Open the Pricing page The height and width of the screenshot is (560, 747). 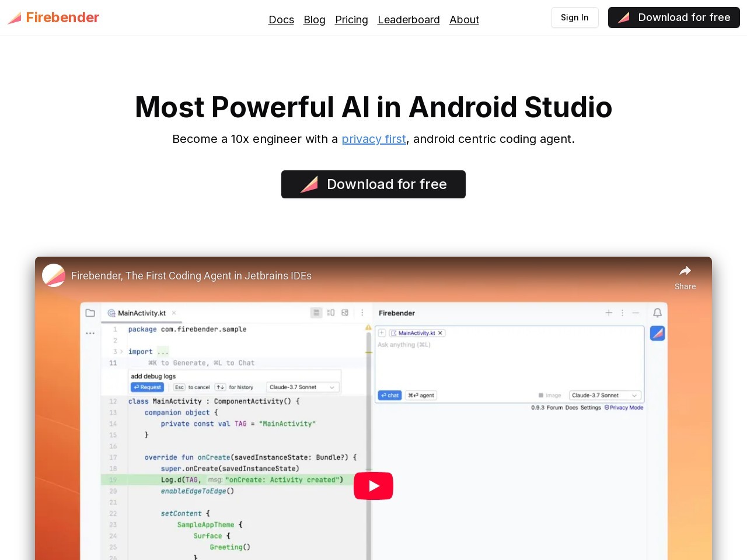351,20
